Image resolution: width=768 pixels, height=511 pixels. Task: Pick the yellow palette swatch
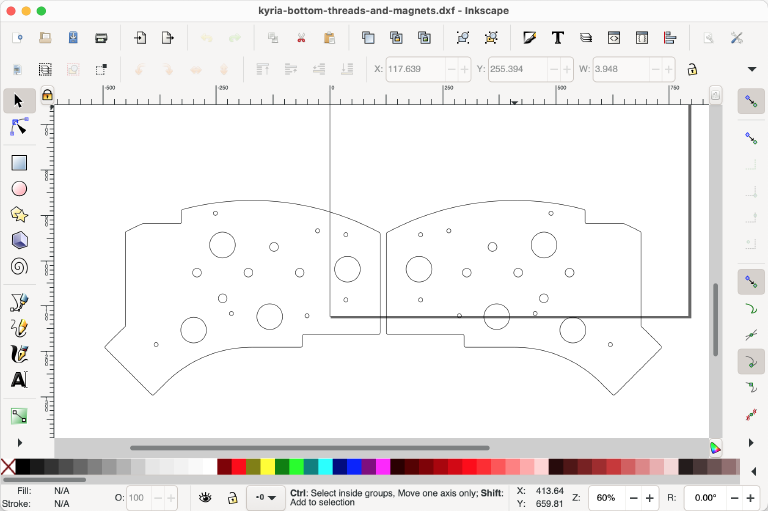pos(267,467)
